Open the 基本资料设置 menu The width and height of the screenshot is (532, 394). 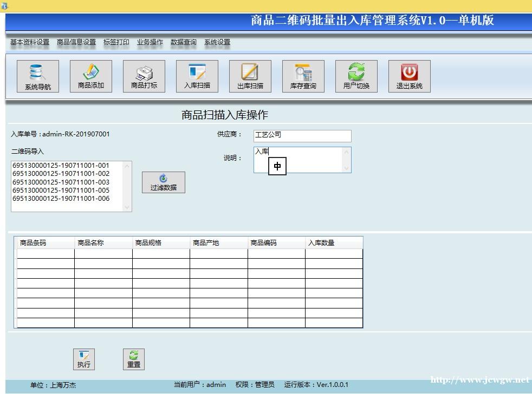click(30, 42)
